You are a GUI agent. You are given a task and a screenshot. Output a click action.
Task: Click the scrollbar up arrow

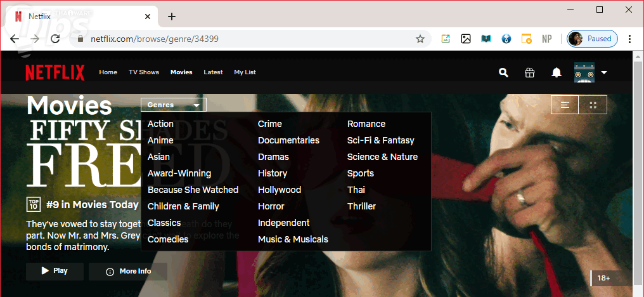[638, 56]
